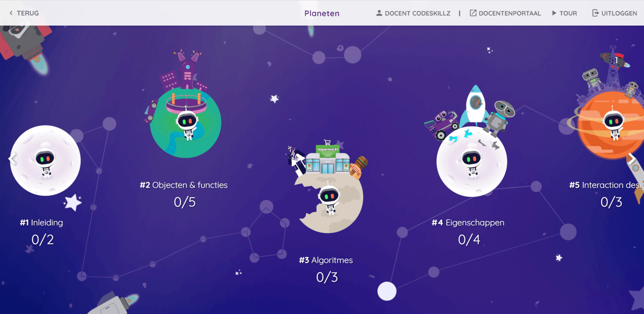Start the Tour from the top bar

(x=564, y=13)
